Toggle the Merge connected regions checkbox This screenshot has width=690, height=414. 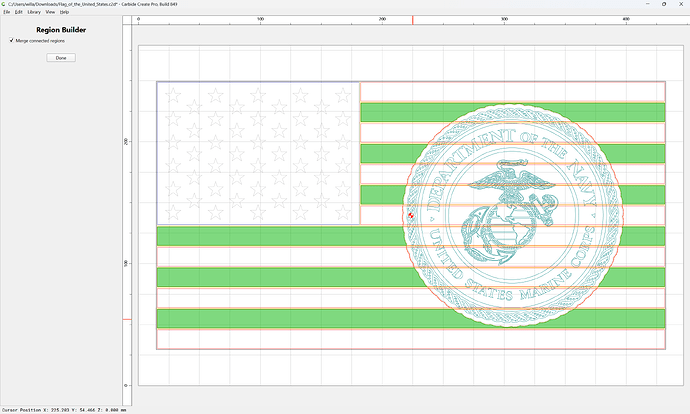pyautogui.click(x=11, y=40)
